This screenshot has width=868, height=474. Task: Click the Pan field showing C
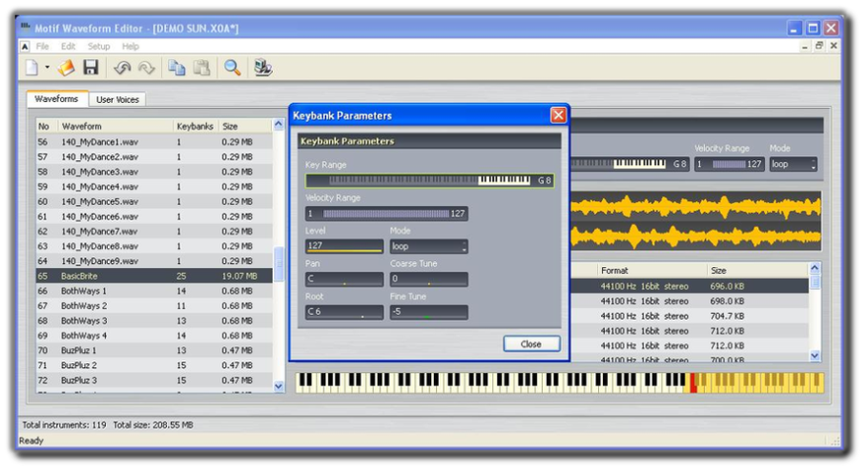344,279
